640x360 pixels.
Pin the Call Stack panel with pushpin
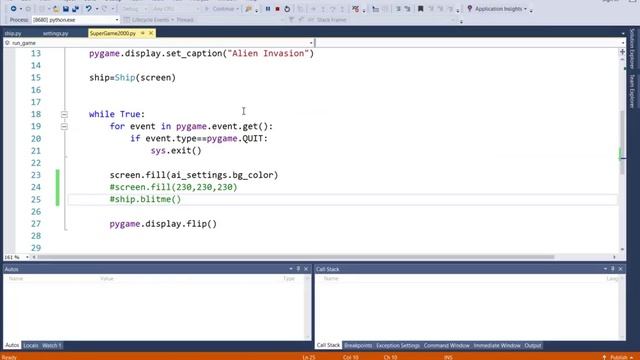(613, 269)
